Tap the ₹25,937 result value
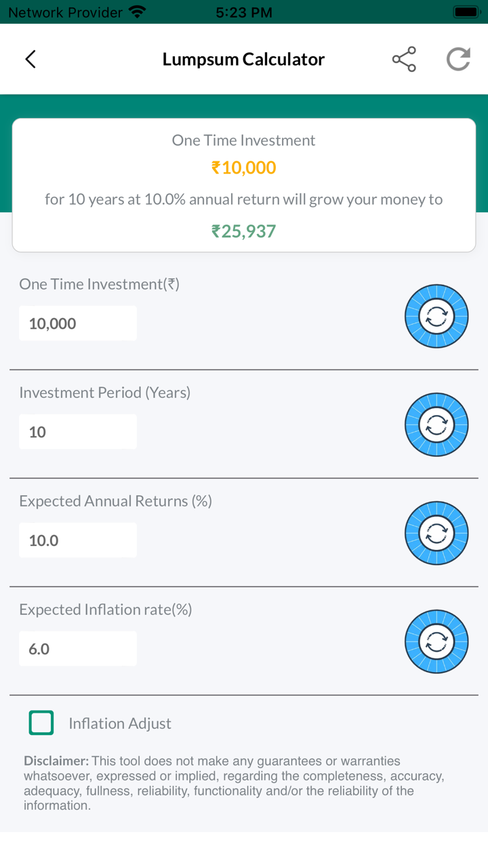The height and width of the screenshot is (868, 488). pos(244,231)
